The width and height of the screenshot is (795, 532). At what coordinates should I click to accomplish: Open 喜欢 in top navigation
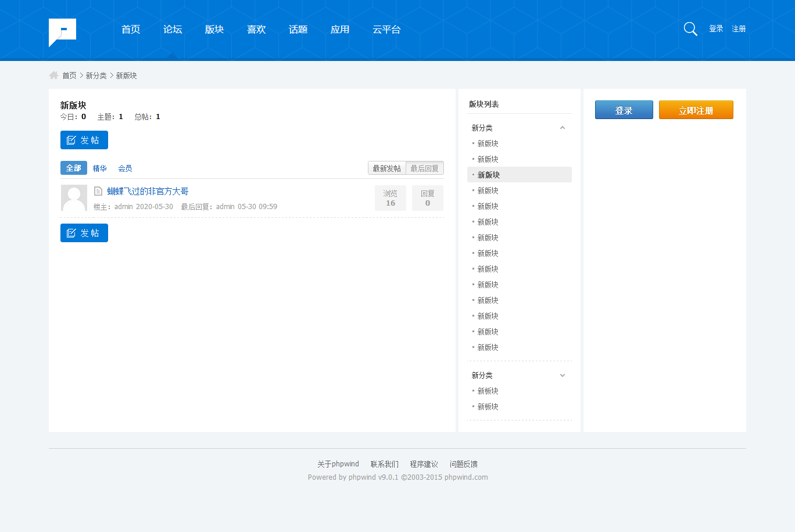pos(256,30)
